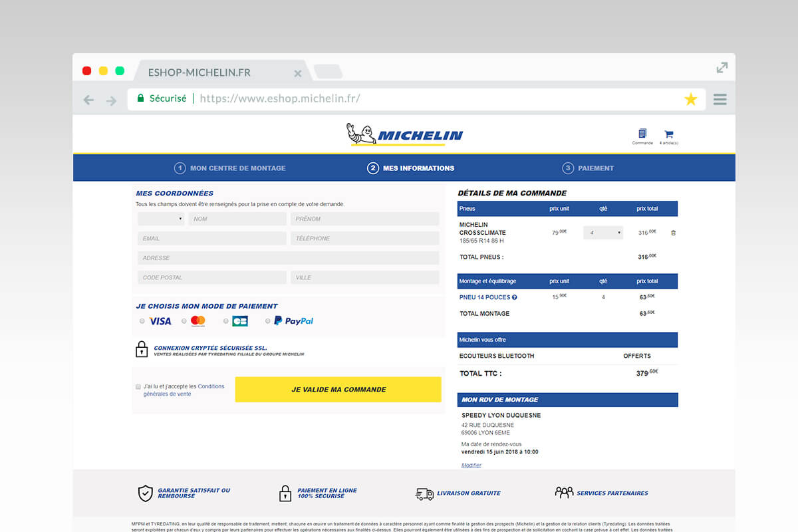Accept the Conditions générales checkbox
This screenshot has height=532, width=798.
click(x=138, y=386)
